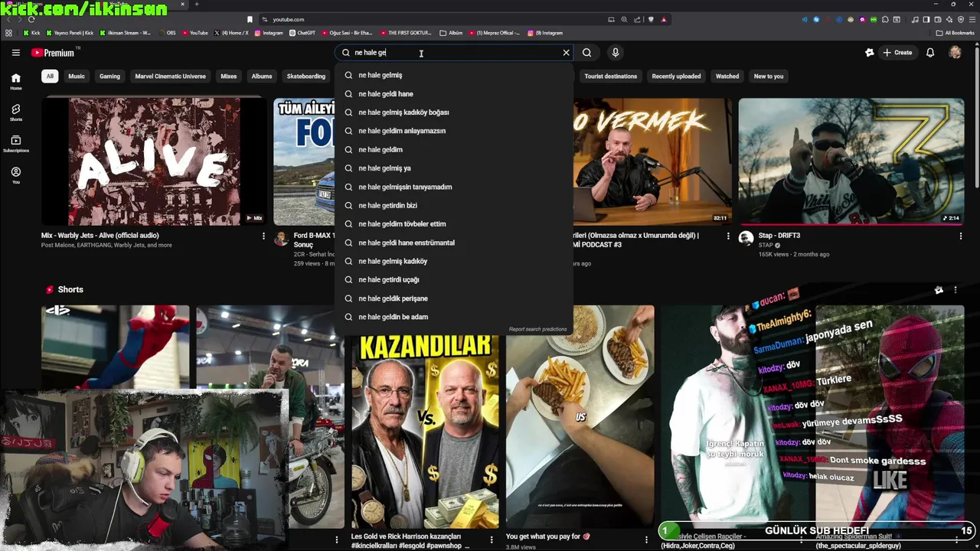Choose suggestion 'ne hale geldin be adam'

[x=454, y=317]
